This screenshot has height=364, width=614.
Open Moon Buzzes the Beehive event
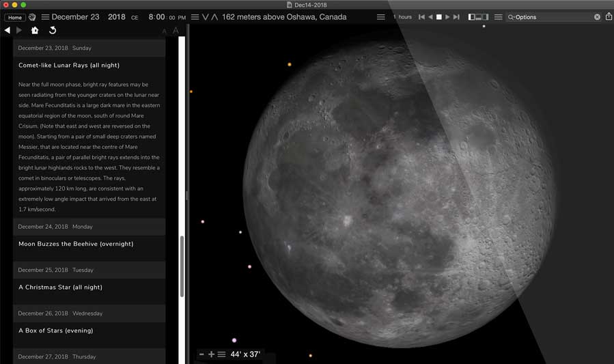tap(76, 244)
